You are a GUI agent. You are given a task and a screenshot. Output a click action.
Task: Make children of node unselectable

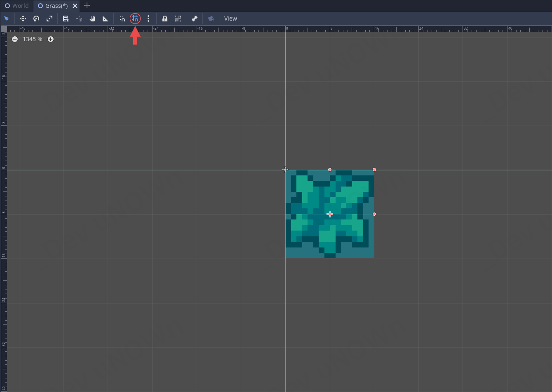point(178,19)
